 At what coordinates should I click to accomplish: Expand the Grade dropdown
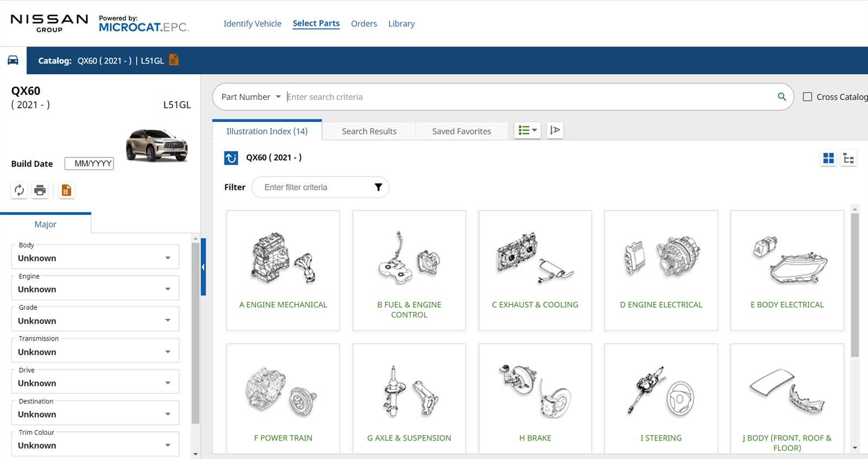95,319
